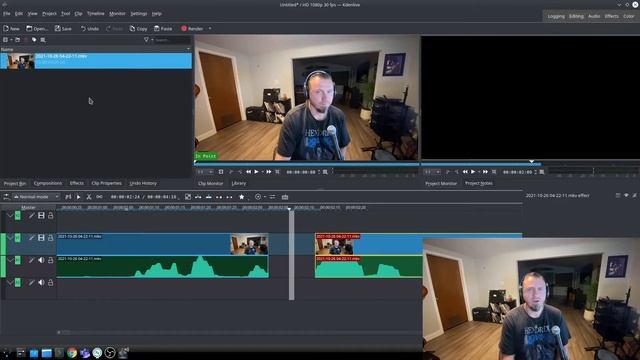The width and height of the screenshot is (640, 360).
Task: Play the clip in Clip Monitor
Action: pyautogui.click(x=256, y=172)
